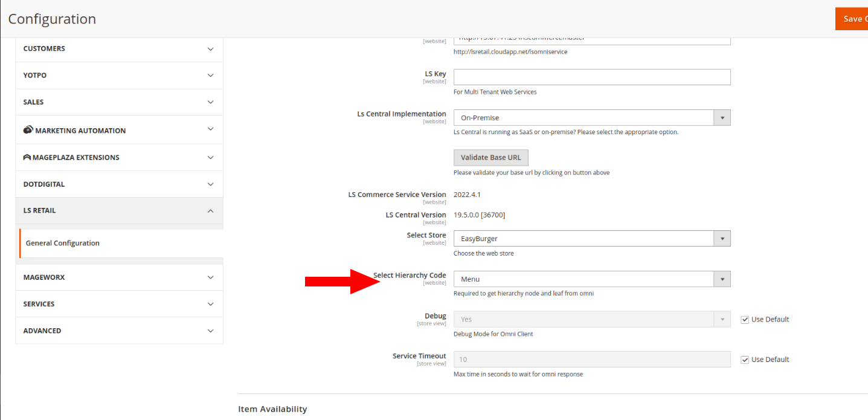Click the Validate Base URL button

[x=490, y=157]
